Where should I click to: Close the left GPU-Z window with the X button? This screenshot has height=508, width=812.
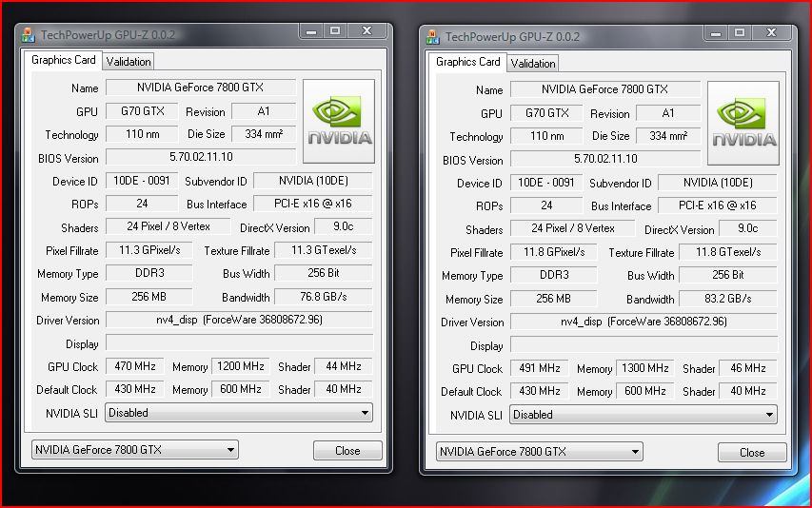(x=366, y=31)
